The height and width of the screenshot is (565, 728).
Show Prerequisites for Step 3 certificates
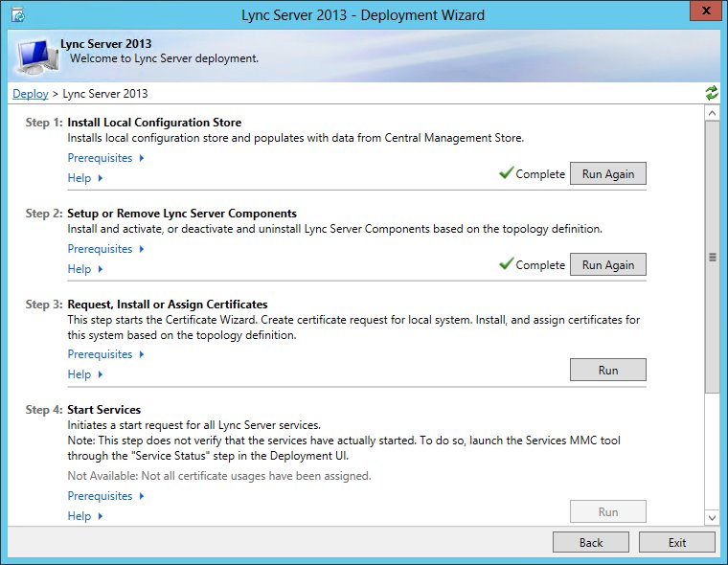pos(105,354)
